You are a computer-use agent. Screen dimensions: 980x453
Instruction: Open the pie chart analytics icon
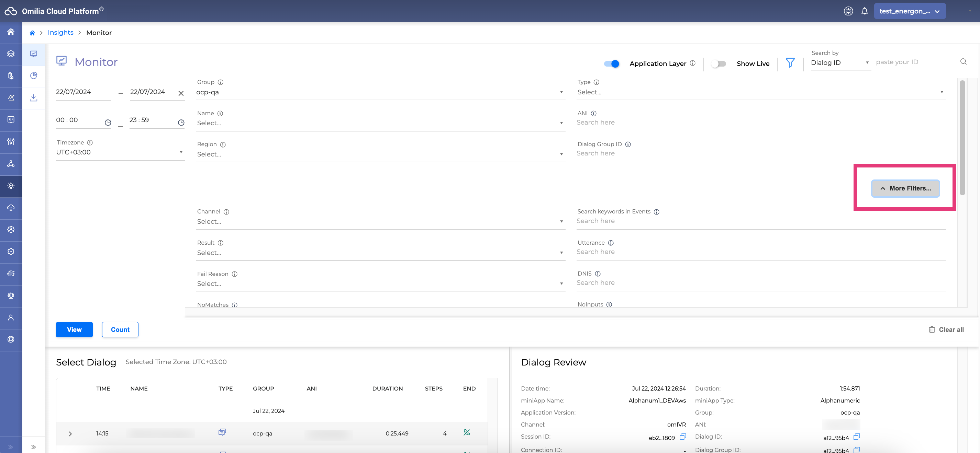(33, 75)
